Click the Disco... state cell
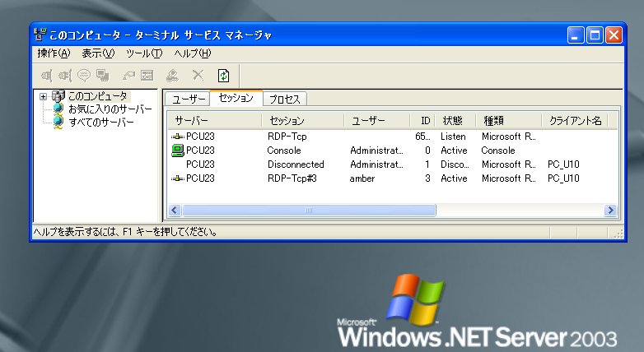This screenshot has width=644, height=352. pos(455,164)
